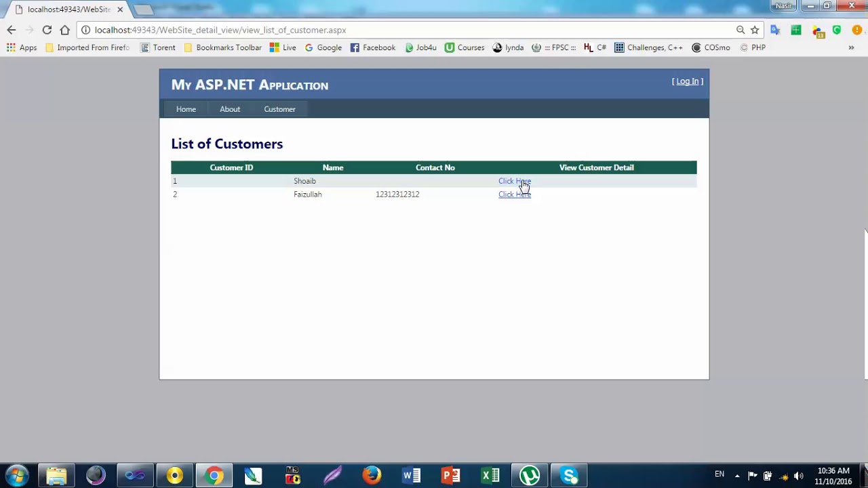The height and width of the screenshot is (488, 868).
Task: Open PowerPoint from the taskbar
Action: pos(450,476)
